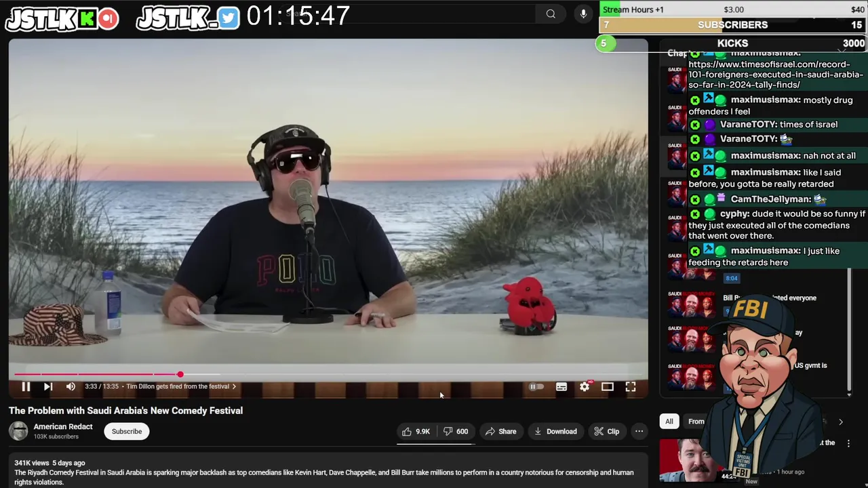Select the 'From' filter chip
Screen dimensions: 868x488
tap(696, 422)
